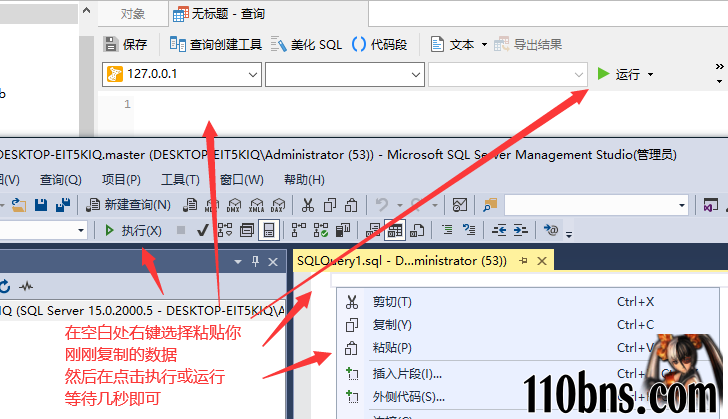The width and height of the screenshot is (728, 419).
Task: Click Specify Values for Template Parameters icon
Action: [x=551, y=230]
